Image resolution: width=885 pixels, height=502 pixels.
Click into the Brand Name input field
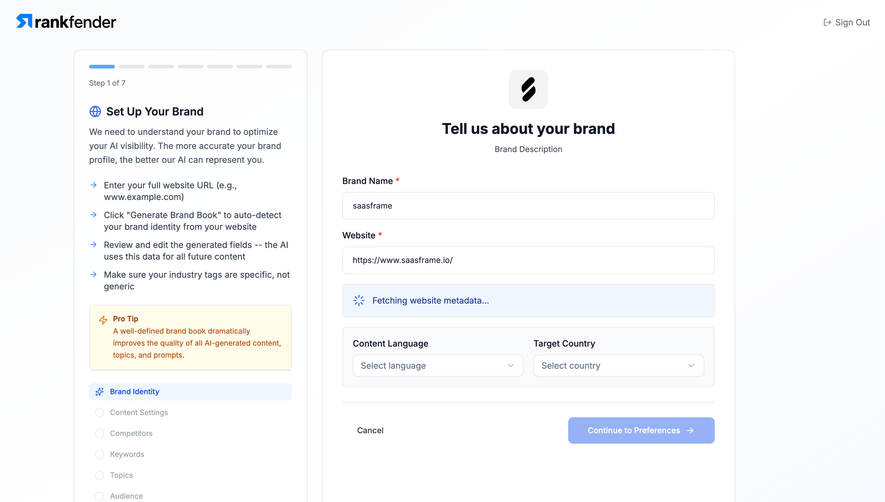click(x=528, y=206)
